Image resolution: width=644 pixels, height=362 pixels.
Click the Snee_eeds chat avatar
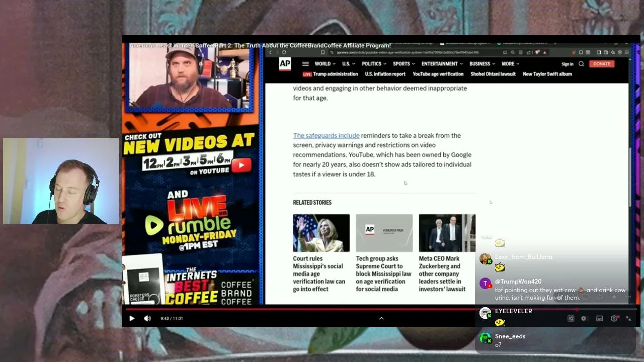[486, 338]
